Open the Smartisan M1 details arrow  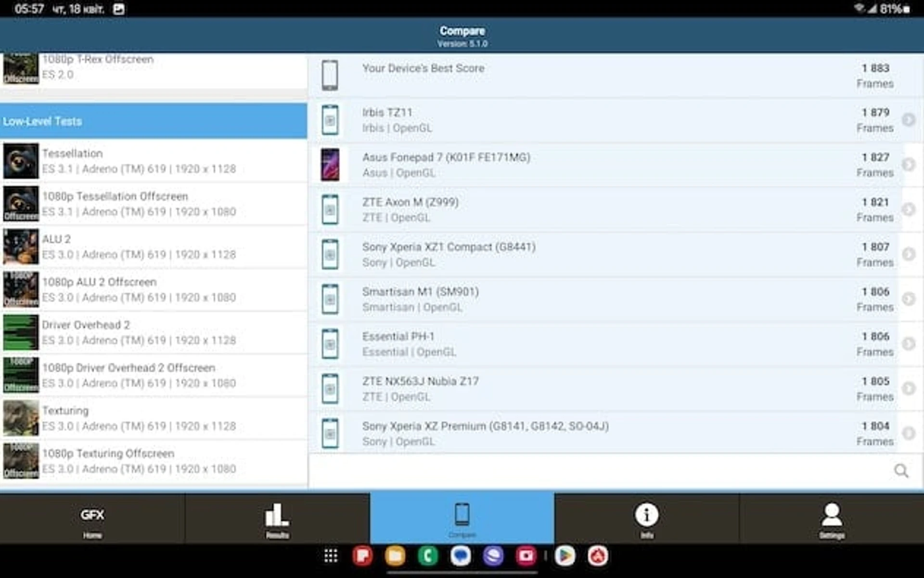click(908, 299)
